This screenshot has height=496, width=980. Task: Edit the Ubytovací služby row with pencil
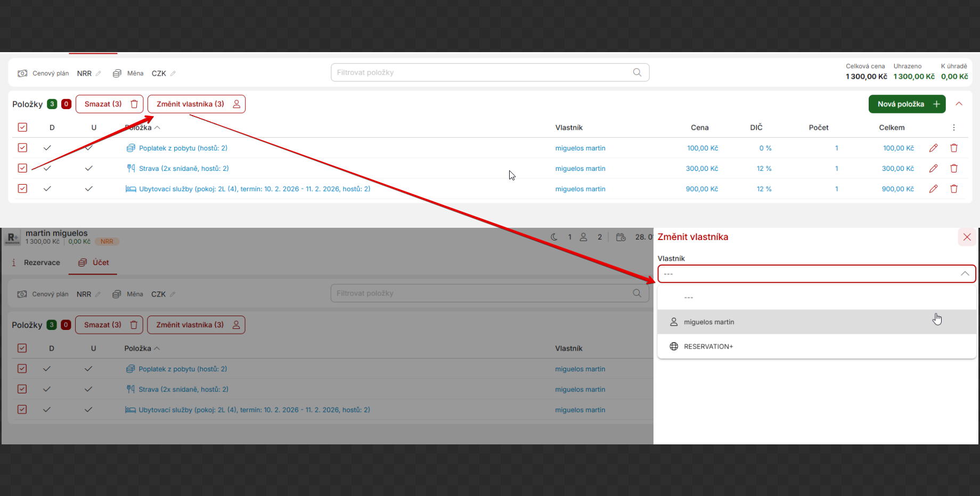point(933,189)
